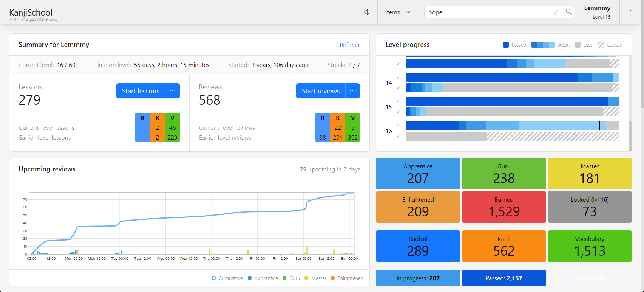Click the Refresh link
The height and width of the screenshot is (292, 644).
(349, 45)
